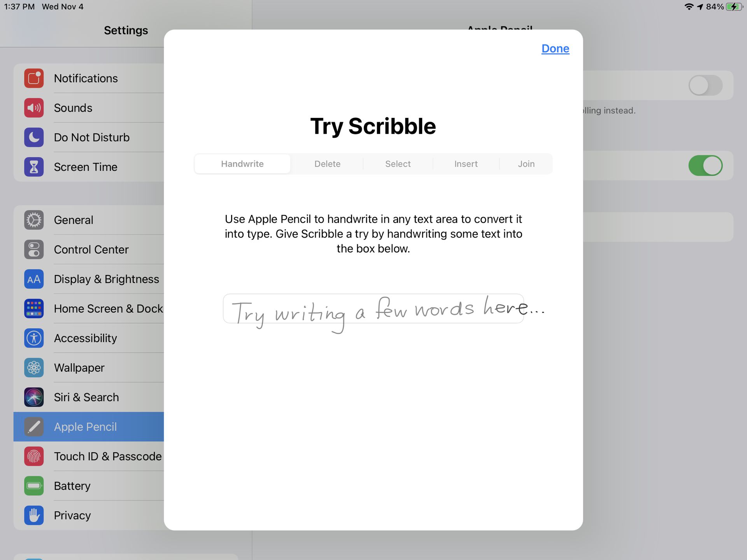
Task: Tap the Apple Pencil icon in sidebar
Action: [34, 427]
